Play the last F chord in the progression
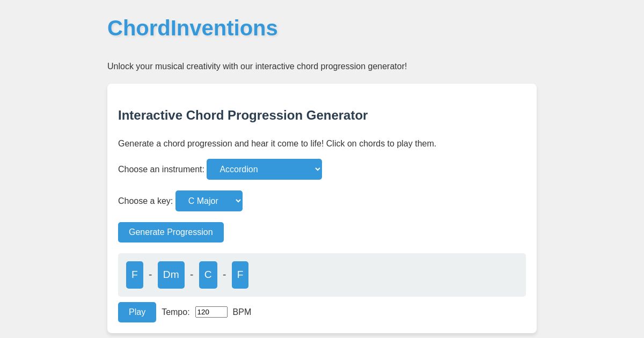 (240, 275)
